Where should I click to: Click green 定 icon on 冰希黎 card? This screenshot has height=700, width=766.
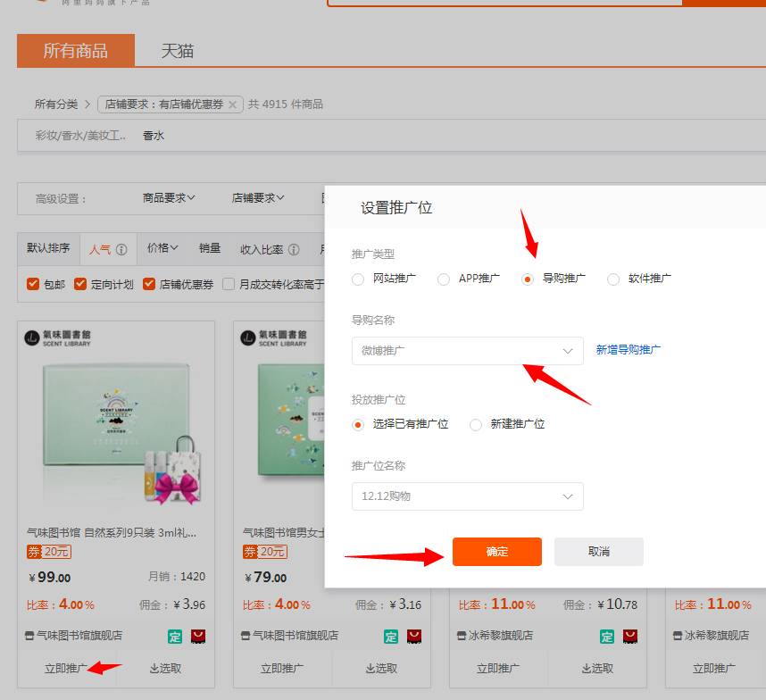(x=607, y=637)
